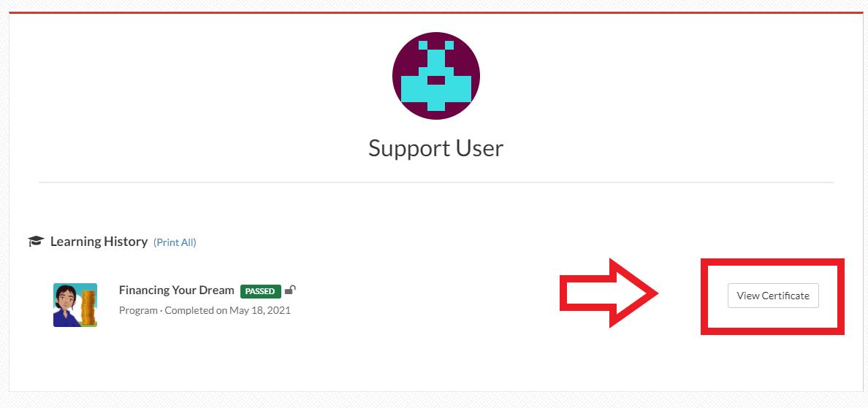Click the dark eye slot of alien avatar
This screenshot has height=408, width=868.
pos(436,80)
